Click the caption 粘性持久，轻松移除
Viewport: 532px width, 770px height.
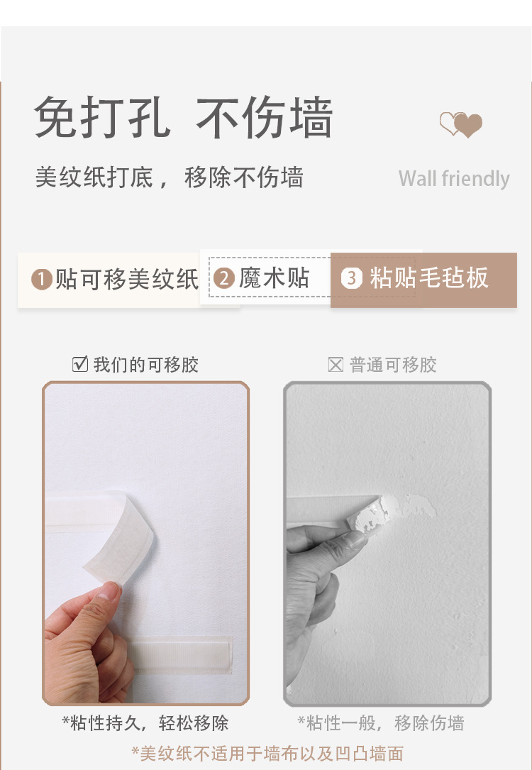(145, 723)
